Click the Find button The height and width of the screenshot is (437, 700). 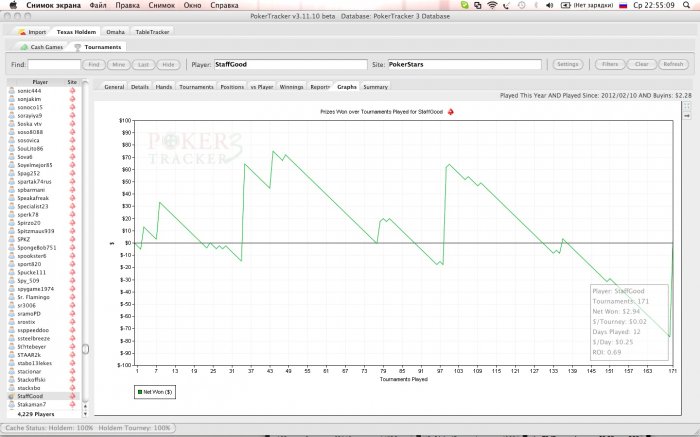point(94,64)
